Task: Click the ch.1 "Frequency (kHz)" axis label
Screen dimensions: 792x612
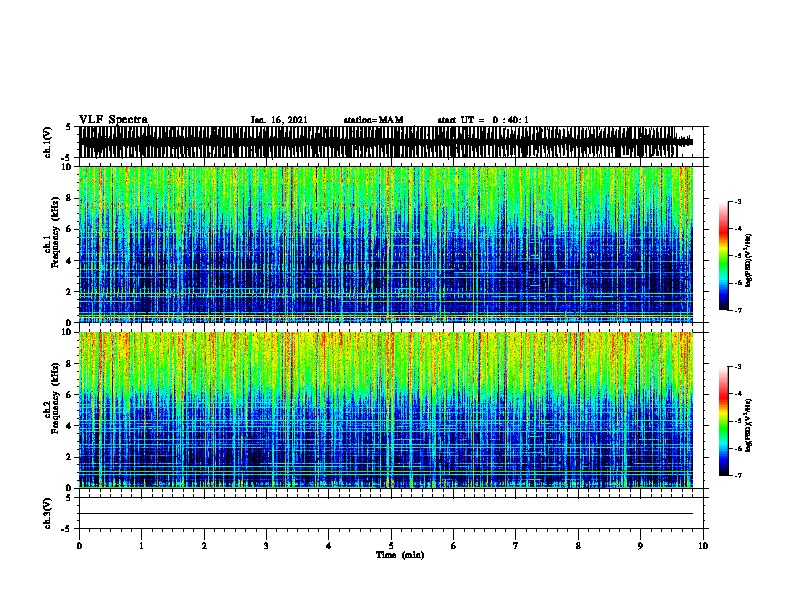Action: [x=56, y=234]
